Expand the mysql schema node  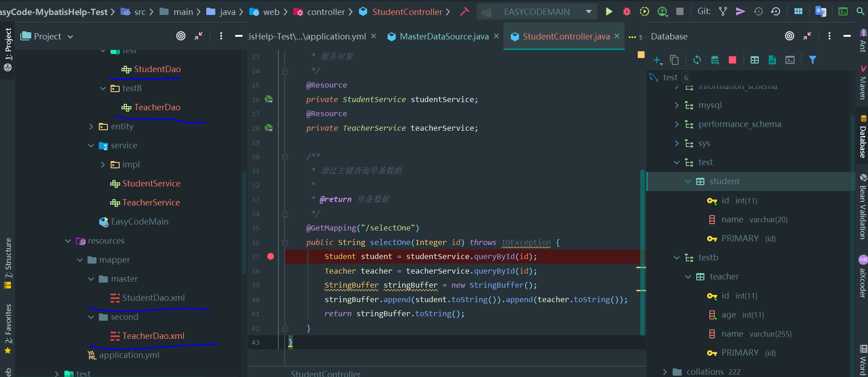[677, 105]
